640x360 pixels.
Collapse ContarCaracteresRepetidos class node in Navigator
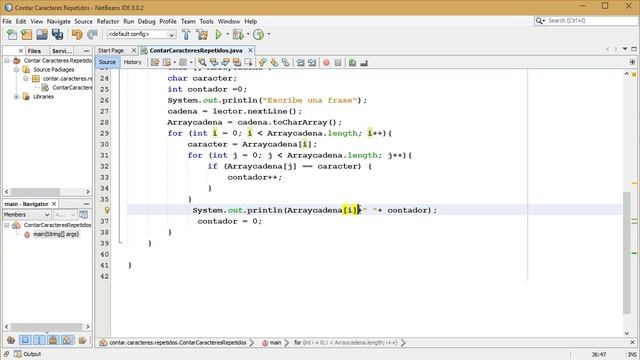(7, 225)
